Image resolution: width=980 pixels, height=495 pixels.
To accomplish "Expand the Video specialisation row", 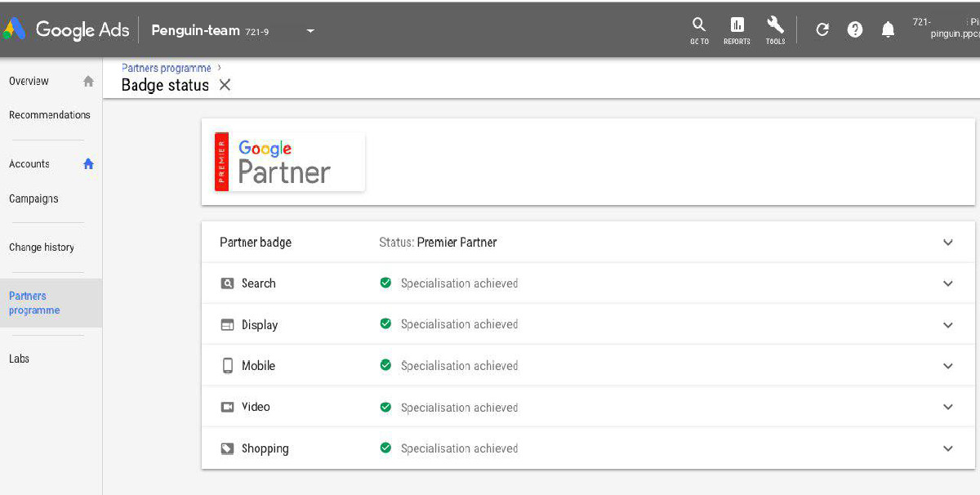I will tap(948, 407).
